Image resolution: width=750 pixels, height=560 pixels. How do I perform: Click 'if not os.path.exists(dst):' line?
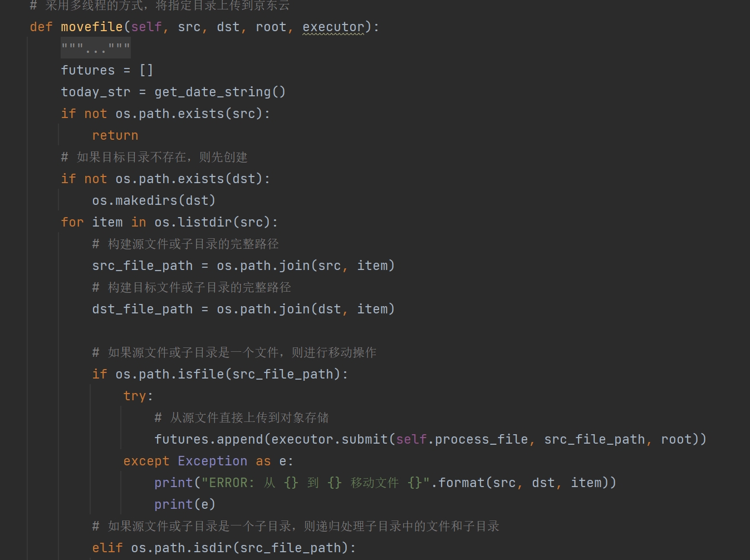(165, 179)
